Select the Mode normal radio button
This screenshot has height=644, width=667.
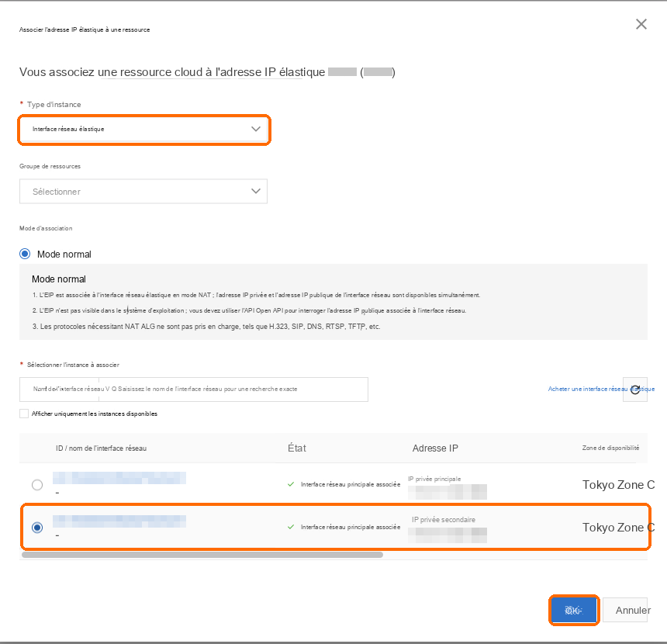coord(25,254)
